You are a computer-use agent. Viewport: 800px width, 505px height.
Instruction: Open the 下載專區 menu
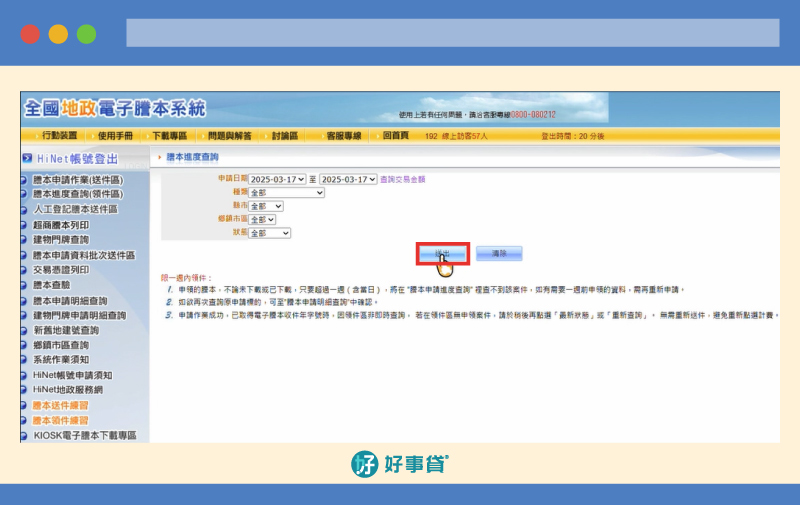pyautogui.click(x=169, y=135)
